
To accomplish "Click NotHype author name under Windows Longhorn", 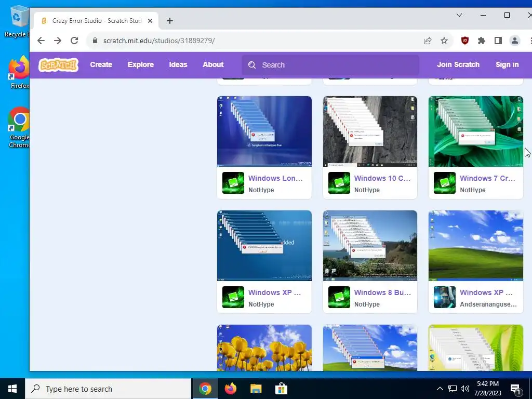I will (x=261, y=190).
